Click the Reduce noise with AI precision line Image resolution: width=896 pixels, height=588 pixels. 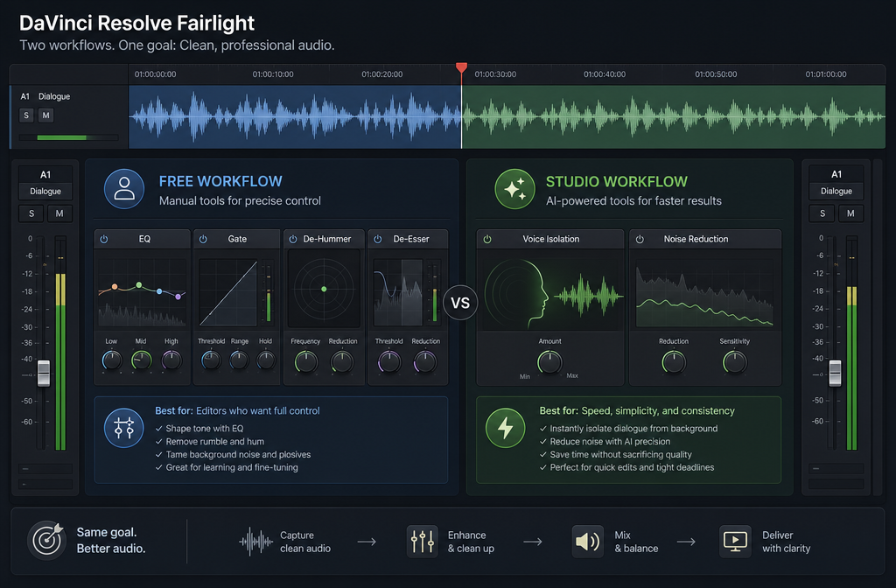tap(605, 442)
